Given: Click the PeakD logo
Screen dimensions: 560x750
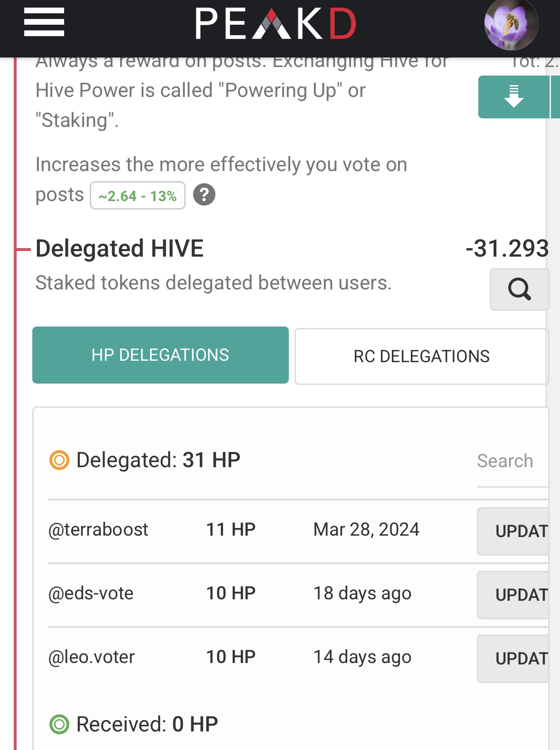Looking at the screenshot, I should pos(275,24).
